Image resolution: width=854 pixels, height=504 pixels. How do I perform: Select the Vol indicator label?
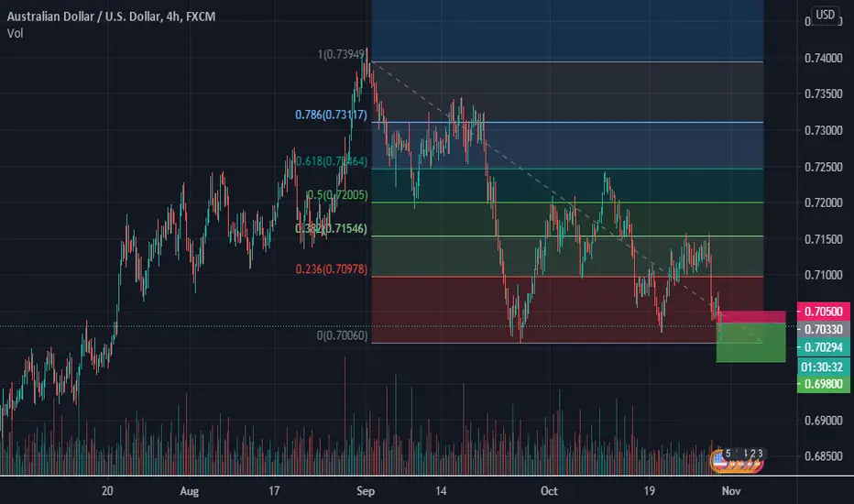pyautogui.click(x=16, y=33)
